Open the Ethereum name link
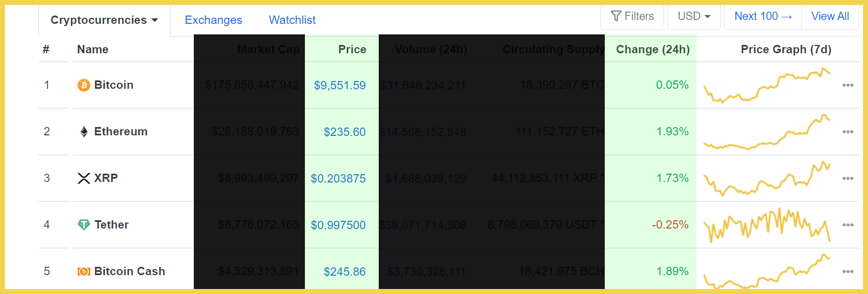The image size is (868, 294). click(x=121, y=131)
